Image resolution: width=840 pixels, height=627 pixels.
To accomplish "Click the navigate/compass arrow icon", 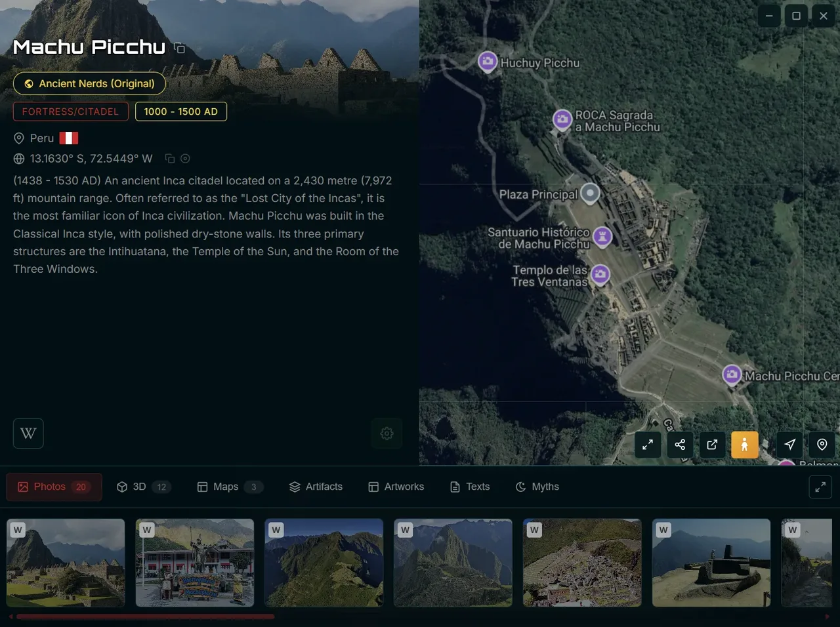I will coord(789,445).
